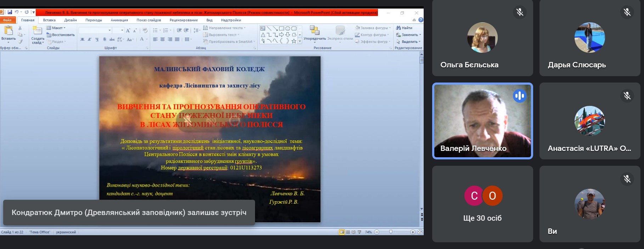
Task: Open the Показ слайдов tab
Action: click(x=148, y=20)
